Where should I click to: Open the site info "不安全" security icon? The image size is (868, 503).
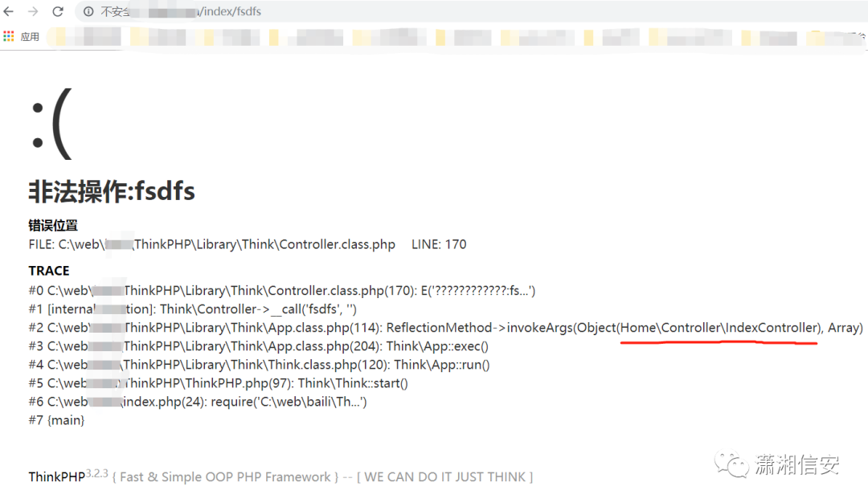(x=88, y=11)
